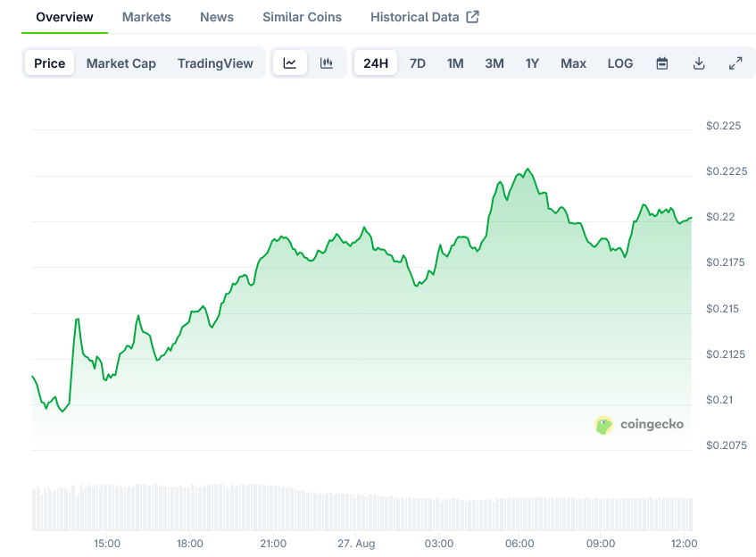Toggle LOG scale on chart
The height and width of the screenshot is (557, 756).
tap(620, 63)
